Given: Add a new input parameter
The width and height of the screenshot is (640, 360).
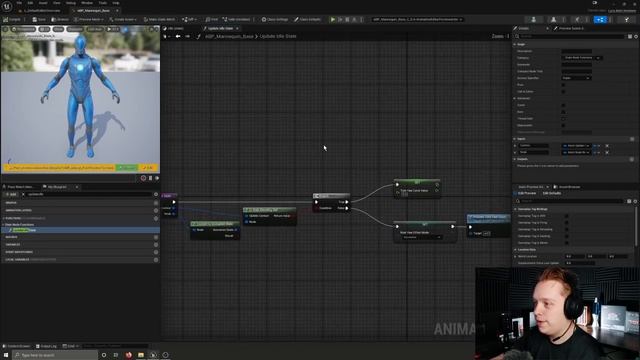Looking at the screenshot, I should pyautogui.click(x=632, y=139).
